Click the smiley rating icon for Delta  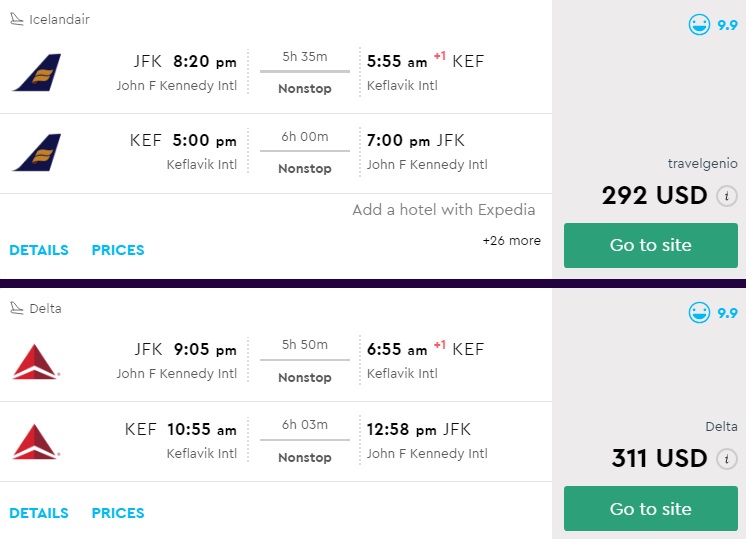click(x=700, y=313)
